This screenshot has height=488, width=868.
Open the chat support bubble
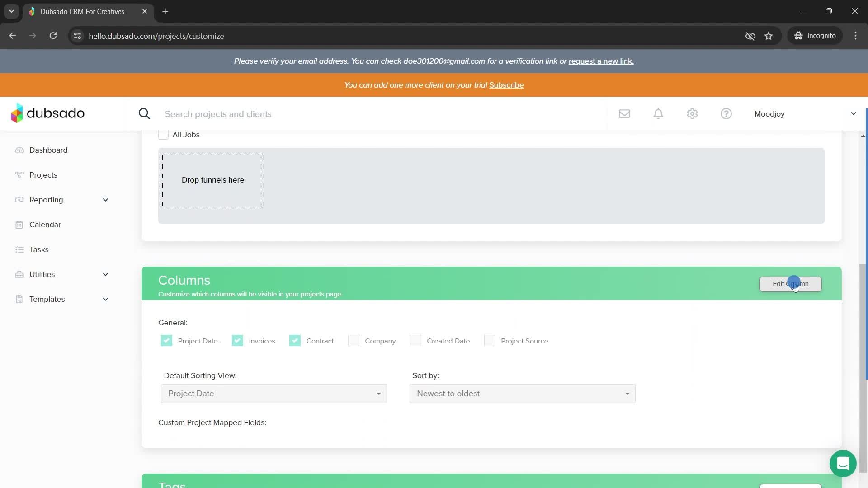[x=843, y=464]
